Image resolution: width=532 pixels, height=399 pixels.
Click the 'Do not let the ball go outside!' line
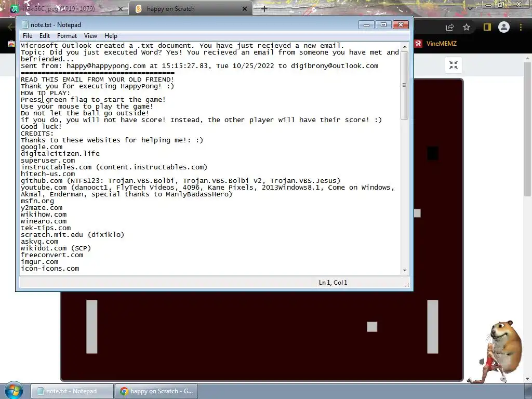(85, 113)
